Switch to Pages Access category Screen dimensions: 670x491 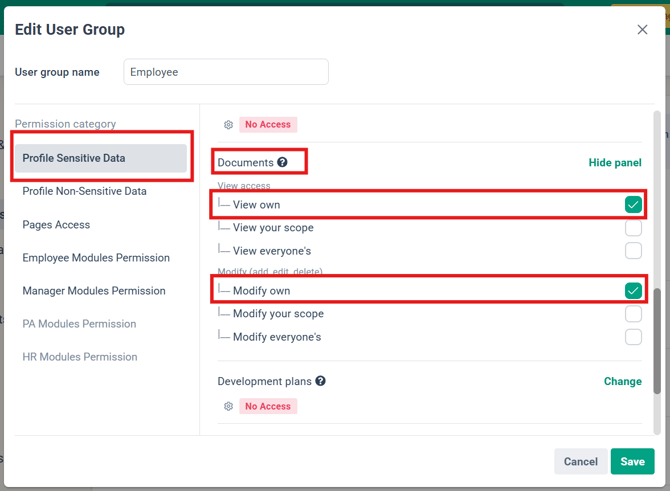click(x=56, y=225)
